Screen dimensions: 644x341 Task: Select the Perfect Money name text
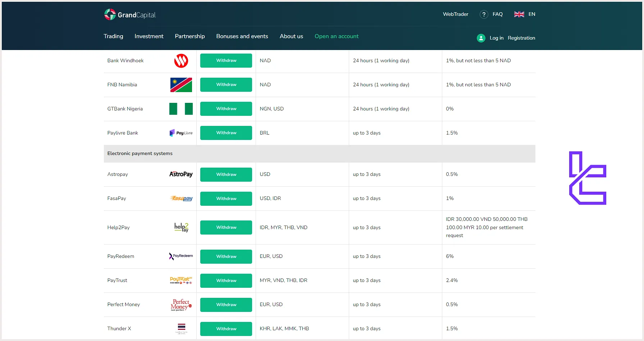tap(123, 305)
